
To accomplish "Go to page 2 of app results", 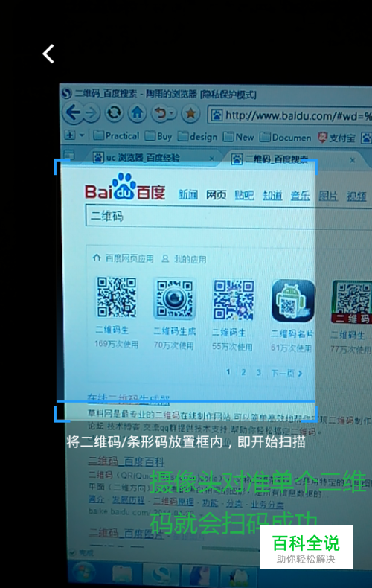I will 243,372.
